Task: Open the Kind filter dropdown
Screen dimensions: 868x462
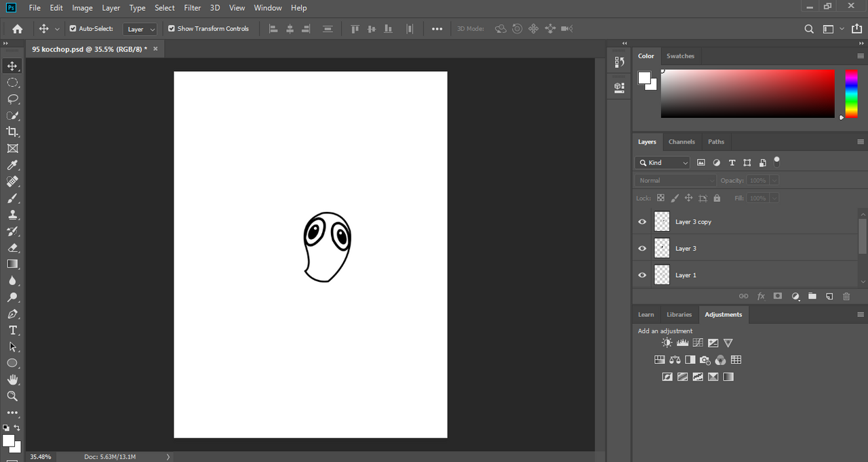Action: 663,163
